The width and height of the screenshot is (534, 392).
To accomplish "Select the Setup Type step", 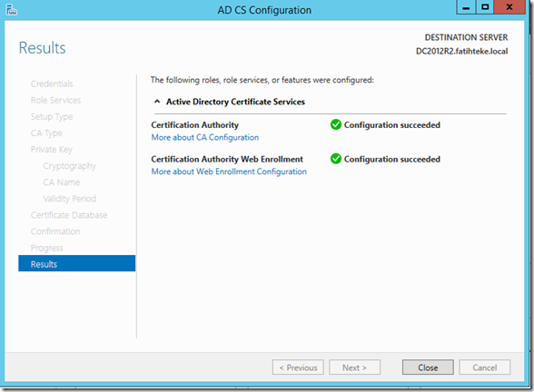I will tap(52, 117).
